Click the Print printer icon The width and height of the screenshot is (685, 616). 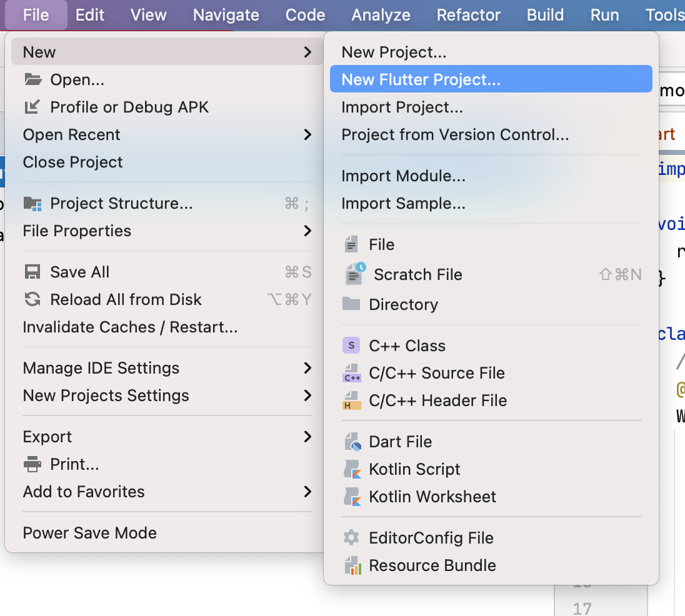(32, 464)
